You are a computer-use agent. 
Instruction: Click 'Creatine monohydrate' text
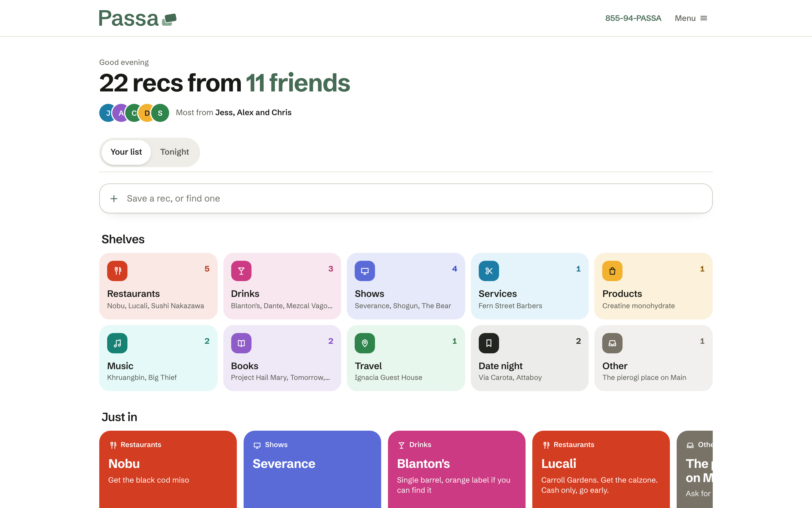[638, 306]
